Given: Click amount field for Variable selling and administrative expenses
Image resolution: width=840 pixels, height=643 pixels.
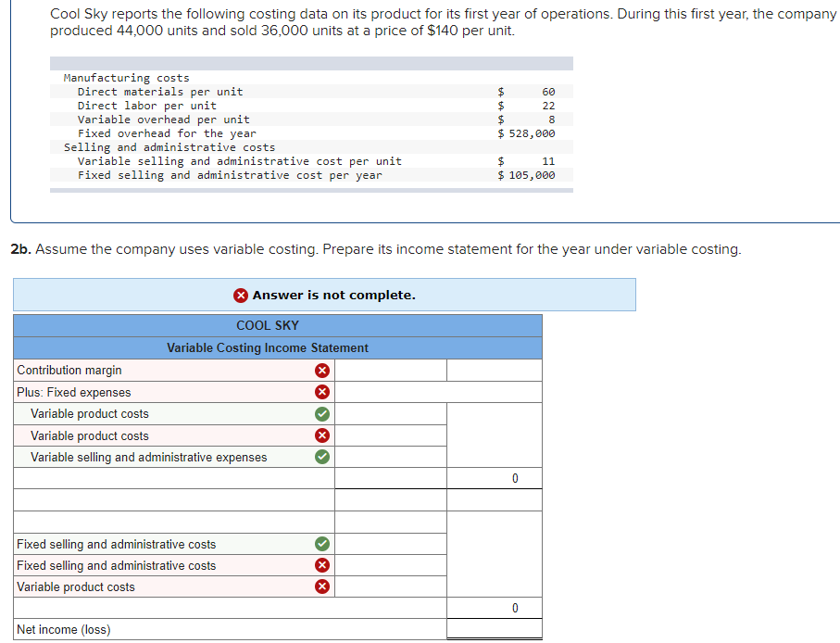Looking at the screenshot, I should (x=391, y=457).
